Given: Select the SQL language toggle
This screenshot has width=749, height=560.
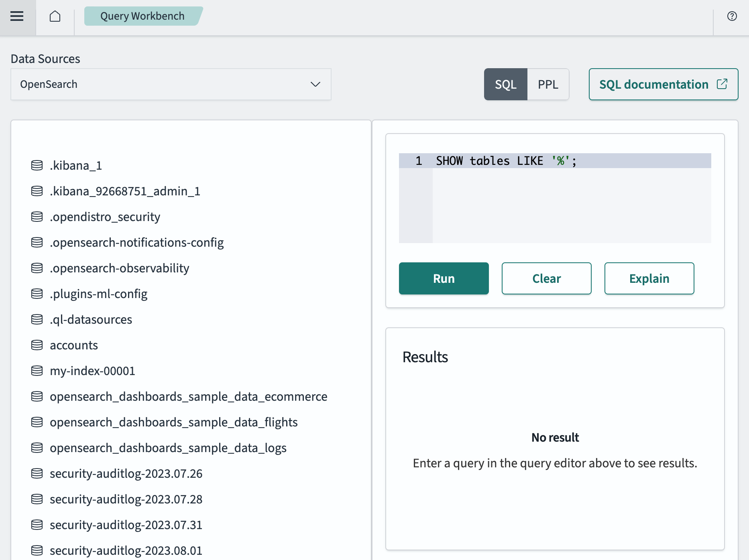Looking at the screenshot, I should 505,84.
